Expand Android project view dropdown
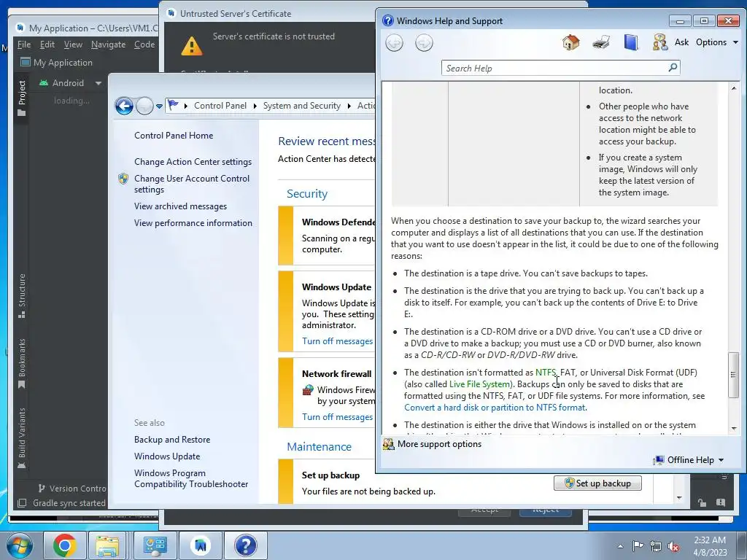Viewport: 747px width, 560px height. (98, 83)
